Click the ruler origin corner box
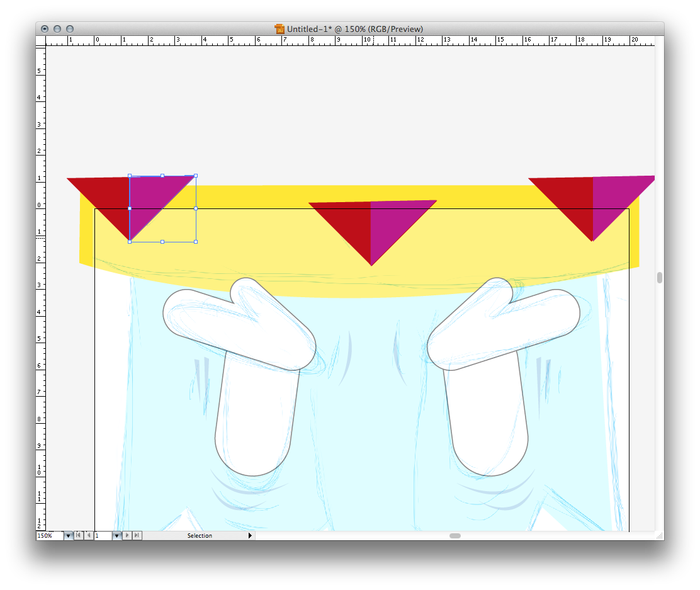 pos(41,41)
